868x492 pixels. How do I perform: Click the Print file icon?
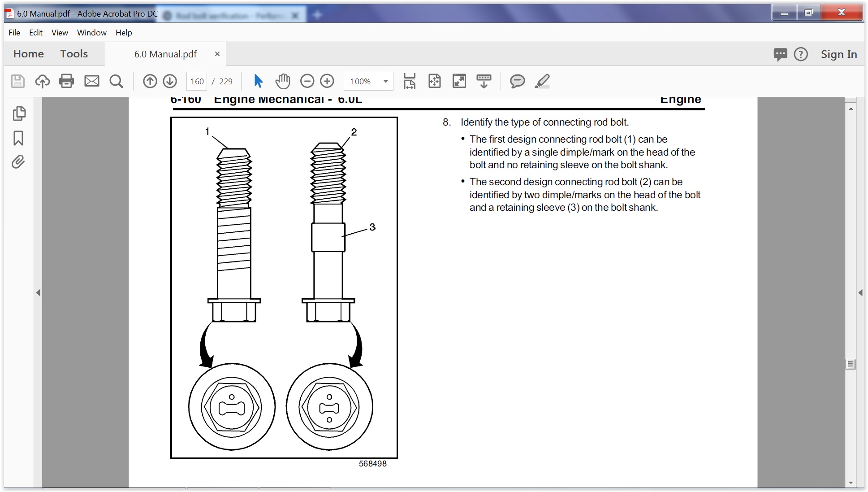pos(66,81)
